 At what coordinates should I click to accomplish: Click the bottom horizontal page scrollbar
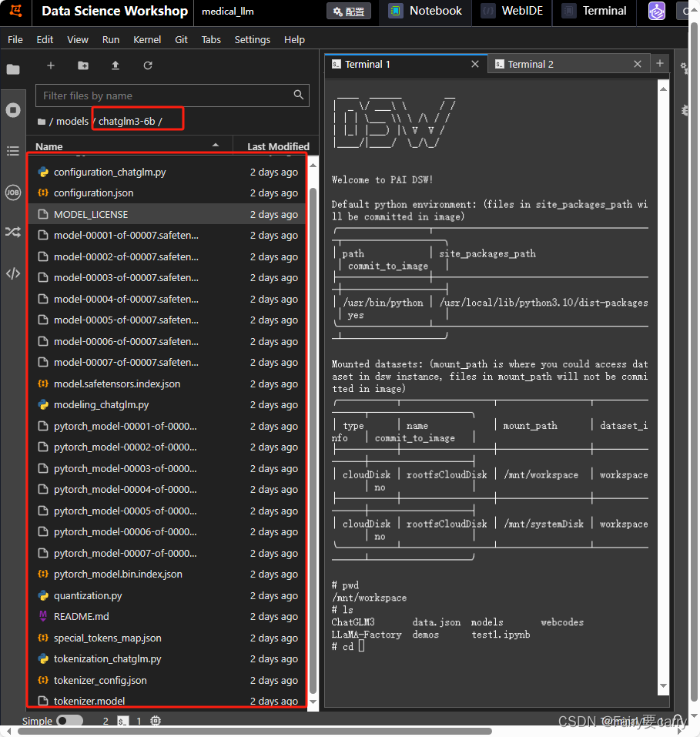point(255,732)
